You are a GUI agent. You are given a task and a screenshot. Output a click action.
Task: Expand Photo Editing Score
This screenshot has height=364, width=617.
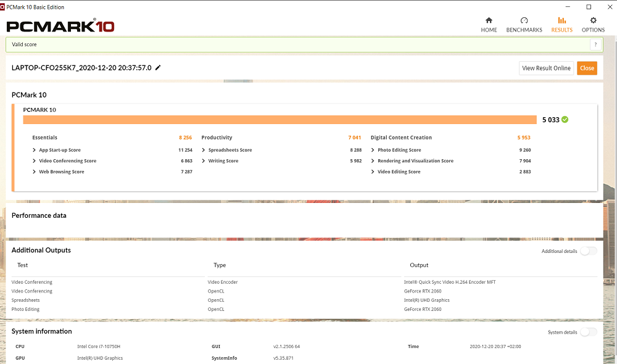373,150
